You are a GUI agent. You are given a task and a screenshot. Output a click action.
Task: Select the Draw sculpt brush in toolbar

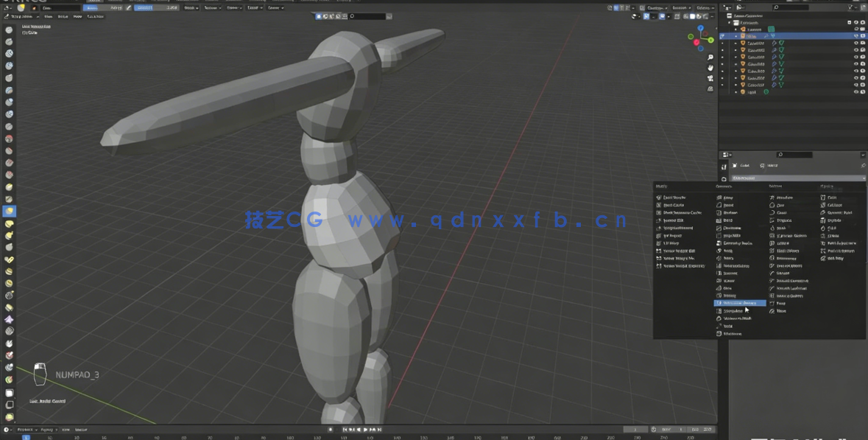(x=9, y=30)
